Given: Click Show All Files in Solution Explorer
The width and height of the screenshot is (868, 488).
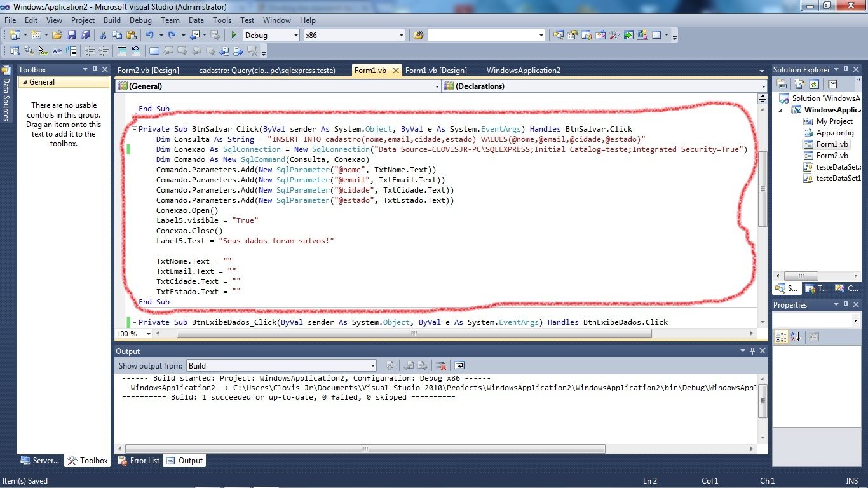Looking at the screenshot, I should (x=799, y=84).
